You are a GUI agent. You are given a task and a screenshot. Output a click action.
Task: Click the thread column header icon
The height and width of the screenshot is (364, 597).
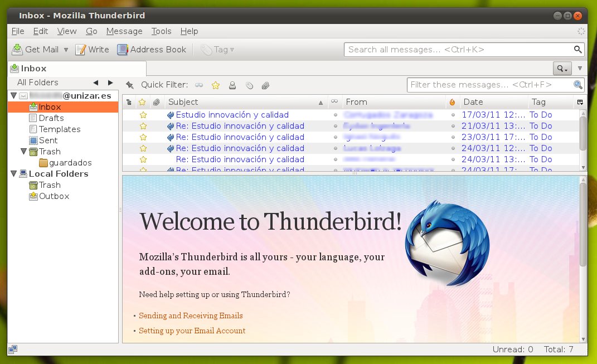coord(129,102)
